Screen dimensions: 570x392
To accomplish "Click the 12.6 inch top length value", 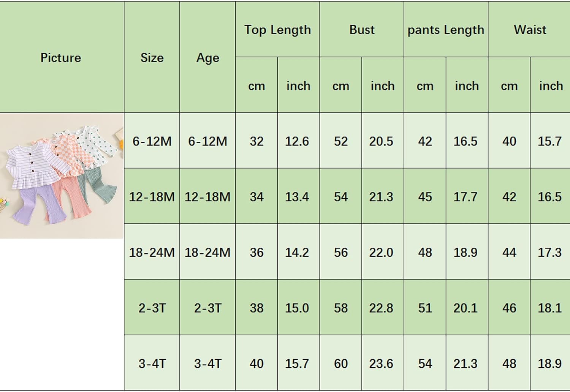I will click(297, 141).
